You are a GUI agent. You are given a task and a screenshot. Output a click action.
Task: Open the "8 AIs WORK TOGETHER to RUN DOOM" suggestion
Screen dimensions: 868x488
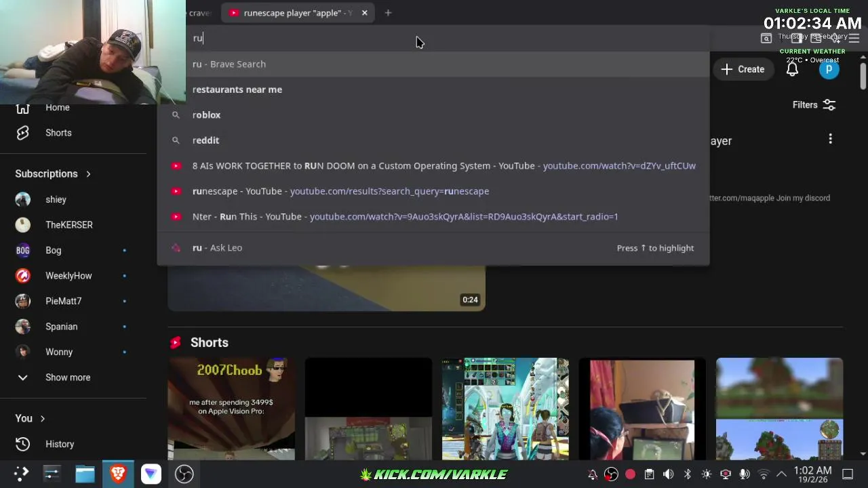[434, 165]
